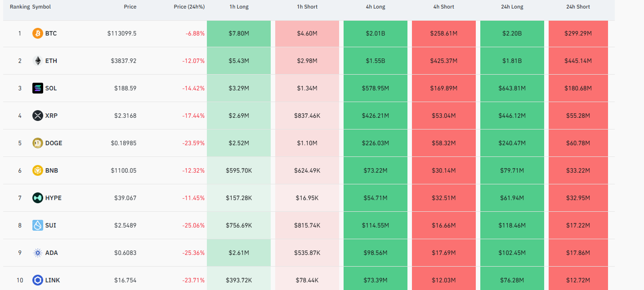
Task: Click the Ranking column header
Action: pyautogui.click(x=20, y=7)
